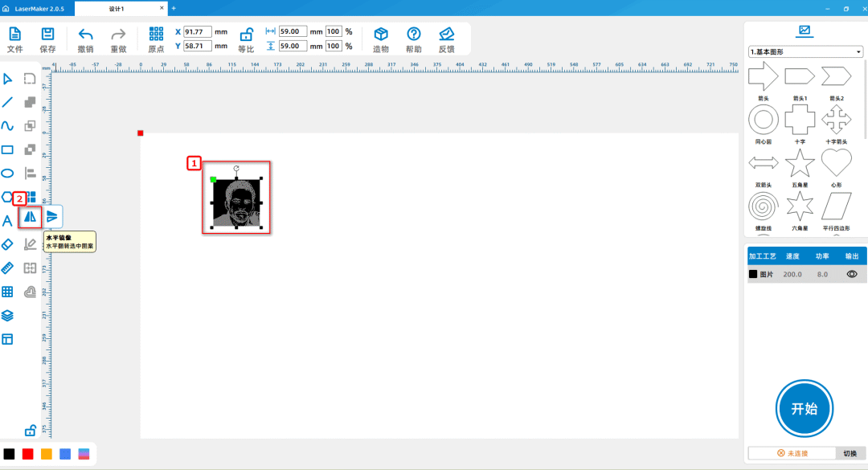Open the 文件 file menu
This screenshot has width=868, height=470.
click(x=15, y=39)
